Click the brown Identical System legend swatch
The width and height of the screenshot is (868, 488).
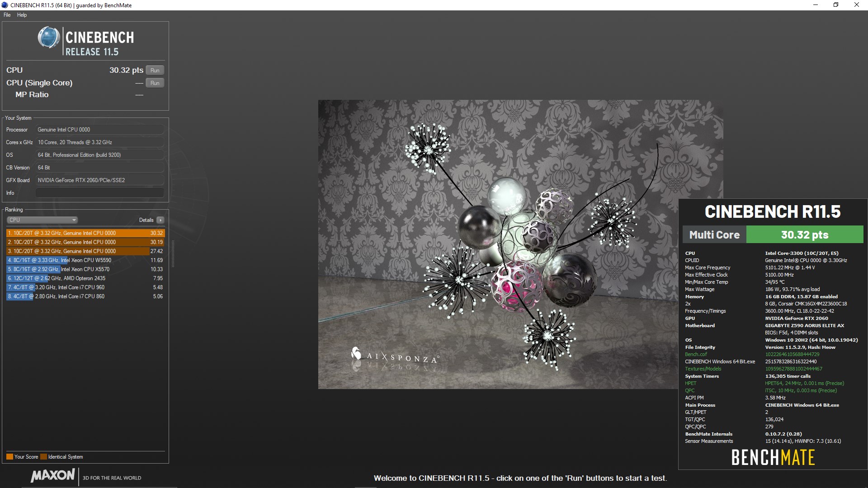click(x=43, y=457)
